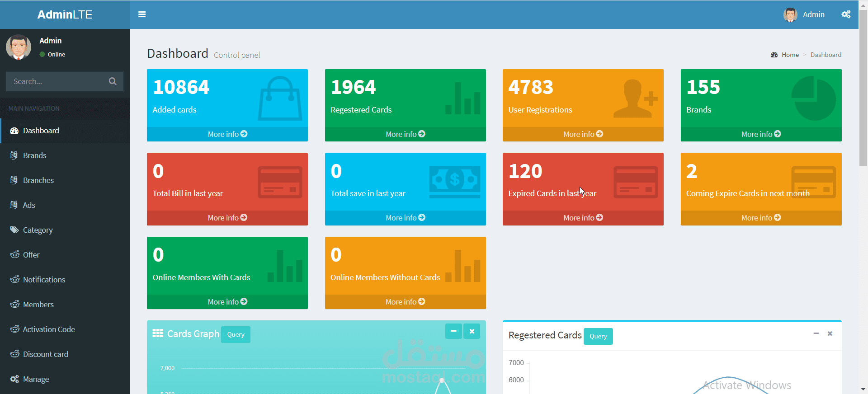Open More info on Online Members With Cards

(x=227, y=302)
